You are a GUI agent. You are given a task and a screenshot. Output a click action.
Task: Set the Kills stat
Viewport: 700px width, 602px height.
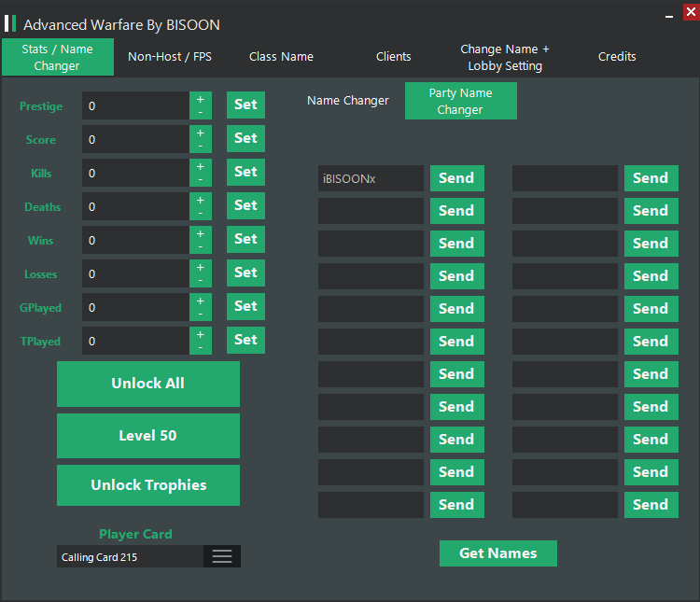(245, 172)
